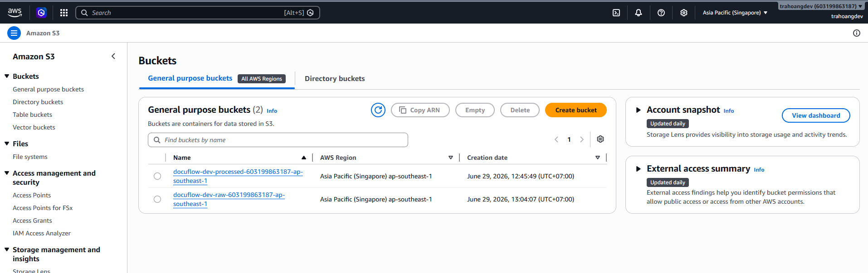Collapse Access management and security section
Viewport: 868px width, 273px height.
pyautogui.click(x=7, y=173)
